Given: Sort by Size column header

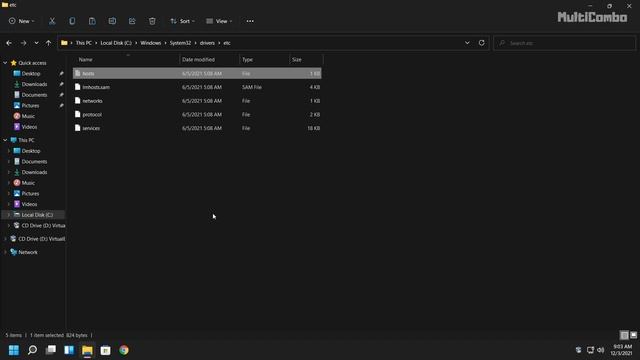Looking at the screenshot, I should pos(306,60).
